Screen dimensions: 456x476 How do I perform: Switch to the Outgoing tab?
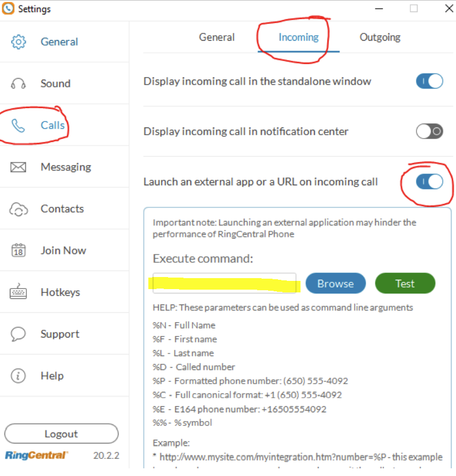pyautogui.click(x=380, y=37)
